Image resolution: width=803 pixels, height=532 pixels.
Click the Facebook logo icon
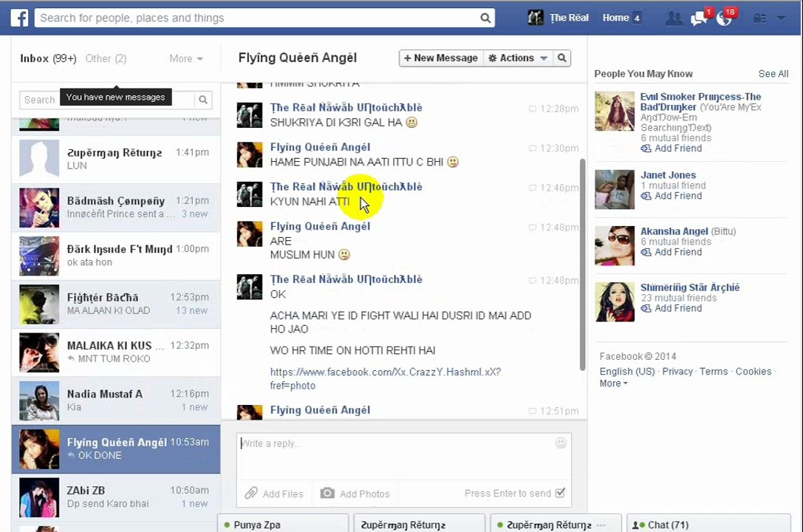(x=19, y=18)
